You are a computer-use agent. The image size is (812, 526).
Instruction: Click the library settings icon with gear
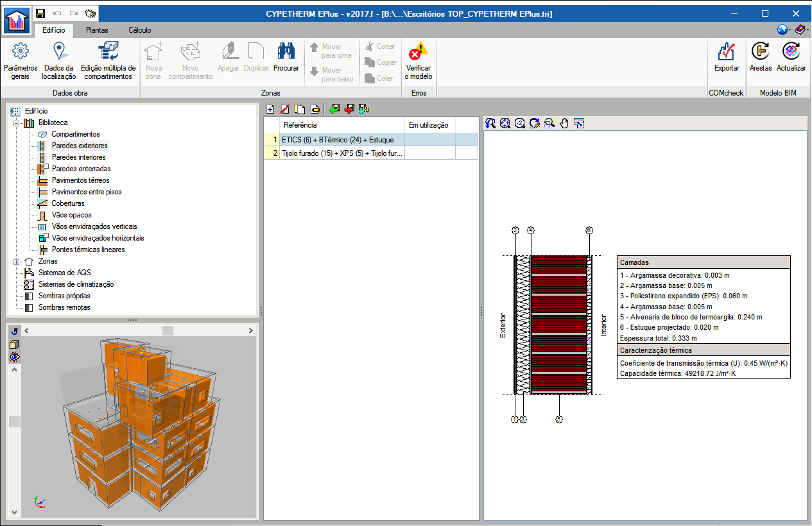(x=363, y=109)
